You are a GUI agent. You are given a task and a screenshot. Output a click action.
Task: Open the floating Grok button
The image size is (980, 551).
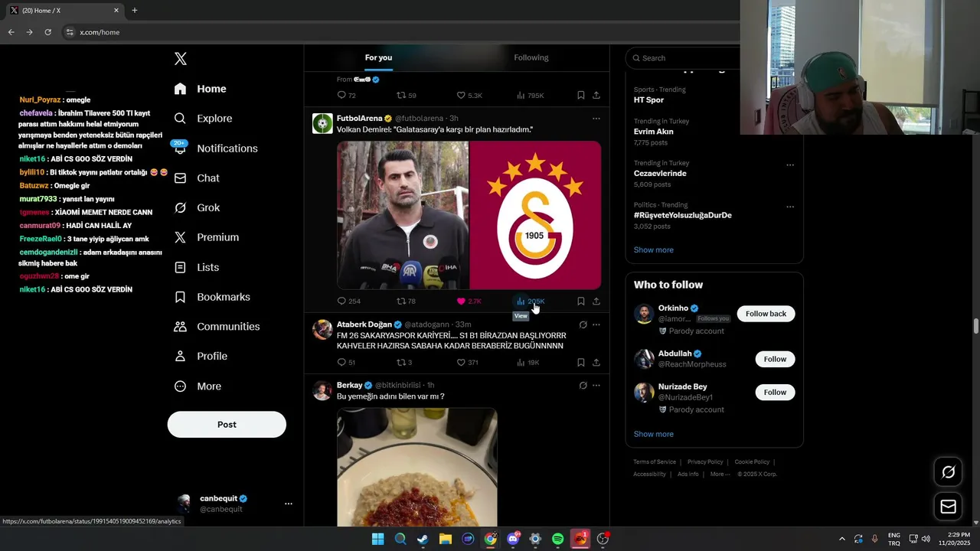[x=948, y=472]
